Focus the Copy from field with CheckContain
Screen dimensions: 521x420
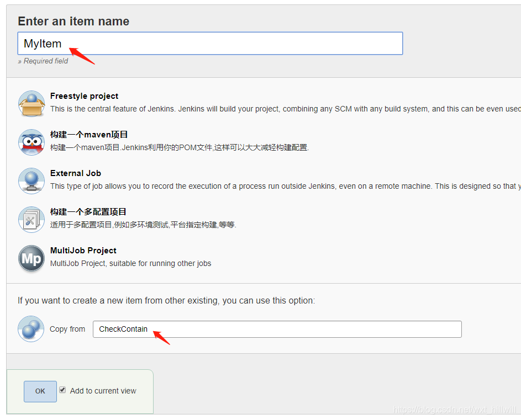[277, 329]
